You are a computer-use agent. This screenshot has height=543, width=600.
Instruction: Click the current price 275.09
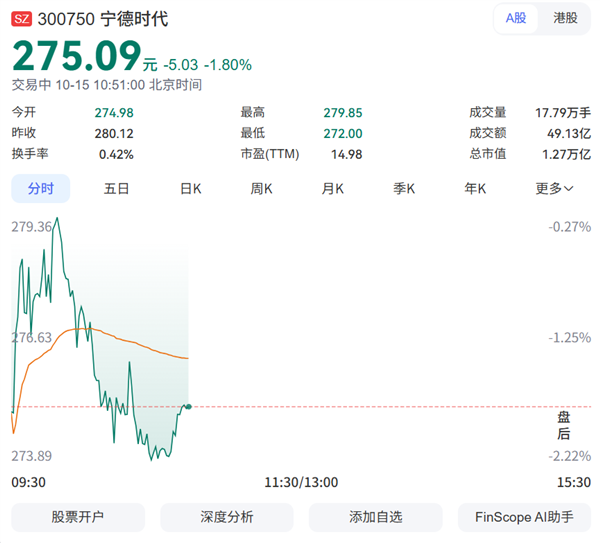77,56
